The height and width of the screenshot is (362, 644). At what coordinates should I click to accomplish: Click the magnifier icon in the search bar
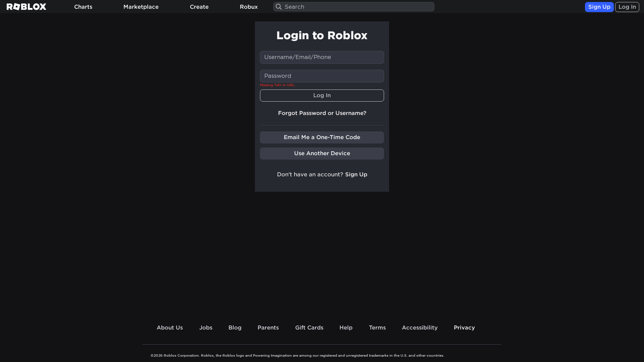coord(279,7)
